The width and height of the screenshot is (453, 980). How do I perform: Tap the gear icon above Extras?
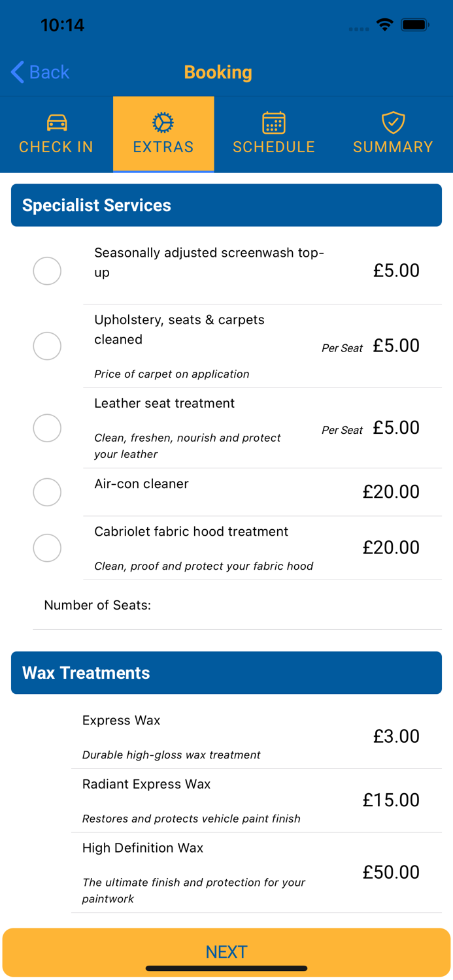click(163, 122)
